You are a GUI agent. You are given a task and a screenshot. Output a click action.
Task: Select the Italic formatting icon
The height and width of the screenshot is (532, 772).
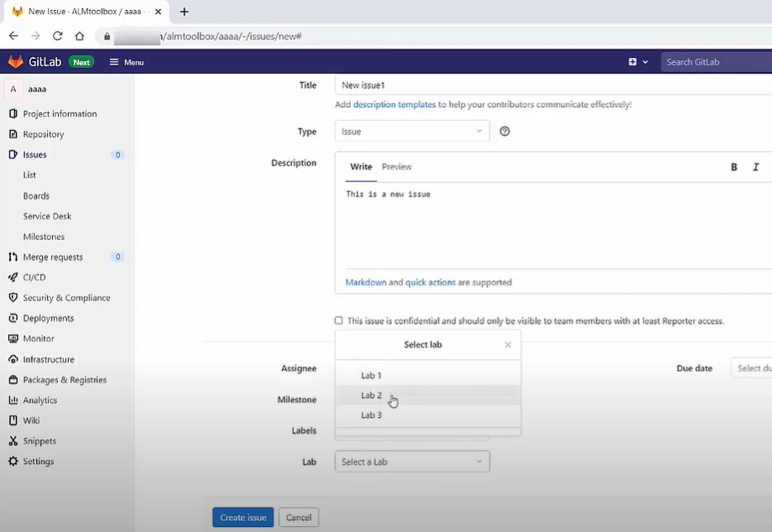pyautogui.click(x=756, y=167)
